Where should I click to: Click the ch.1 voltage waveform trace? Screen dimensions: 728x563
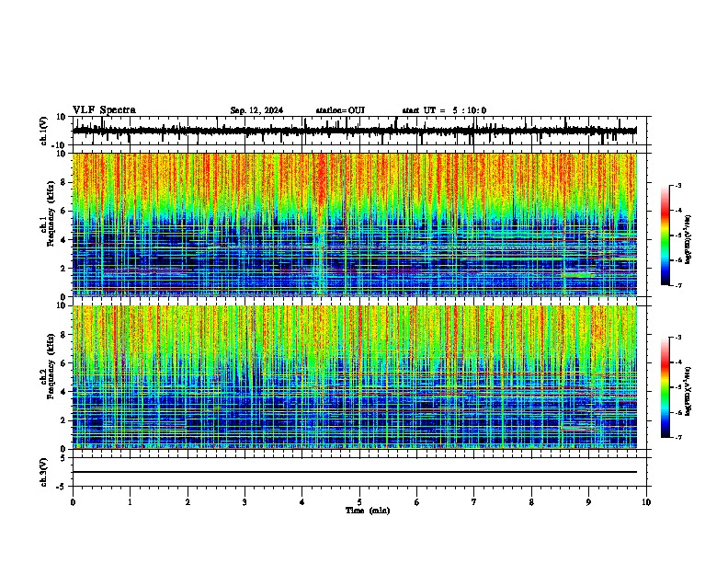[x=355, y=131]
